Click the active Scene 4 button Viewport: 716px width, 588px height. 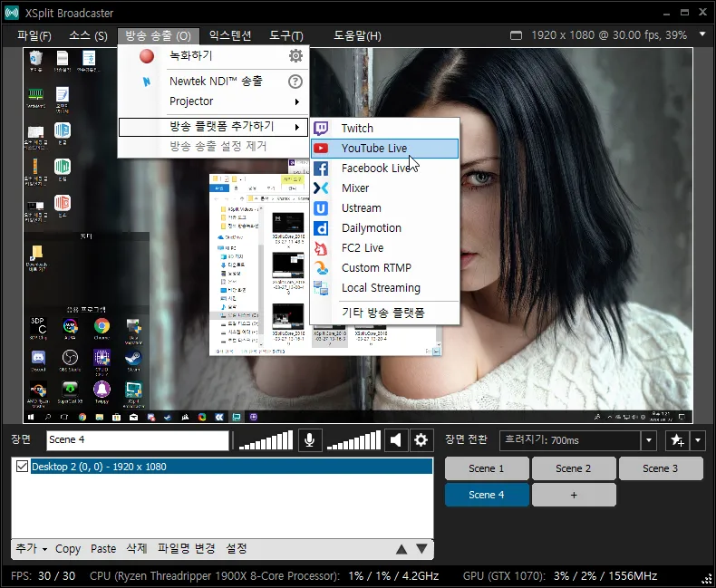[487, 495]
